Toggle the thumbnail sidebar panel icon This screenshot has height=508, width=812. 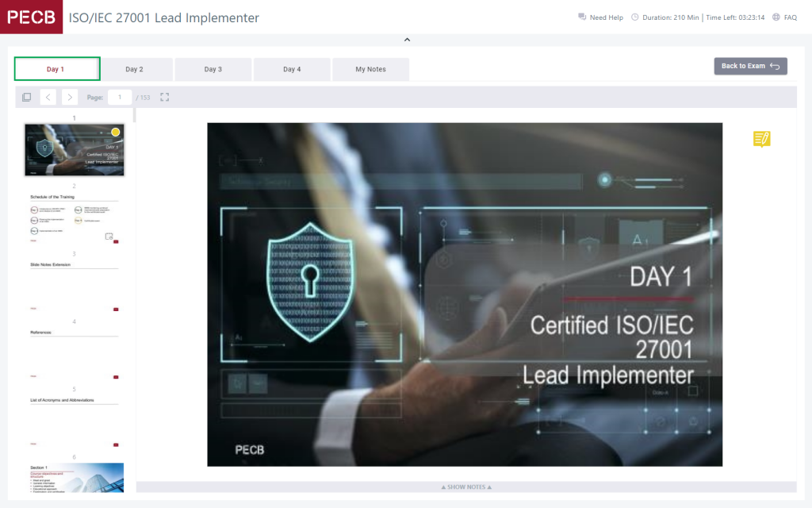(26, 97)
